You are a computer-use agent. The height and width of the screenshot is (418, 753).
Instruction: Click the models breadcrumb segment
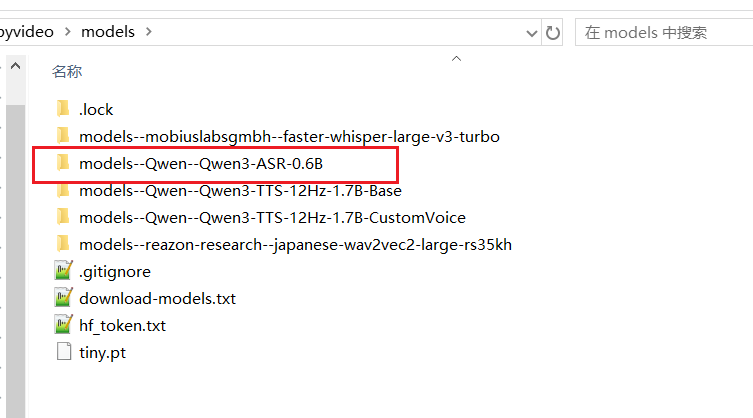coord(108,32)
